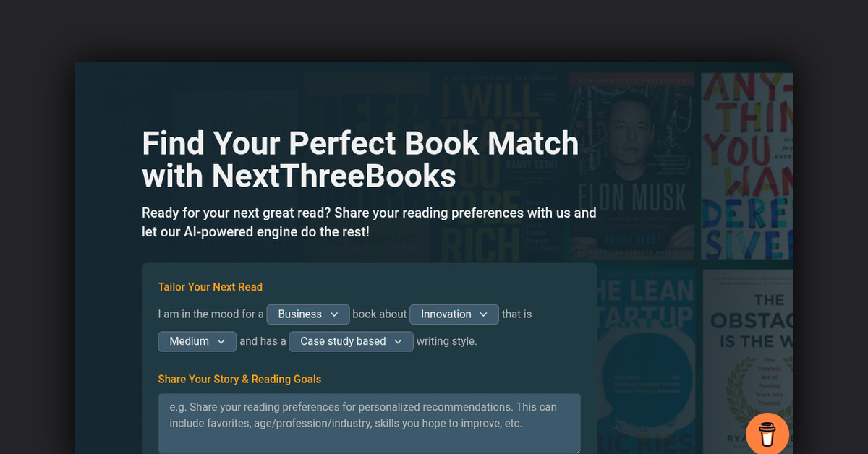
Task: Click the chevron beside Business
Action: 336,314
